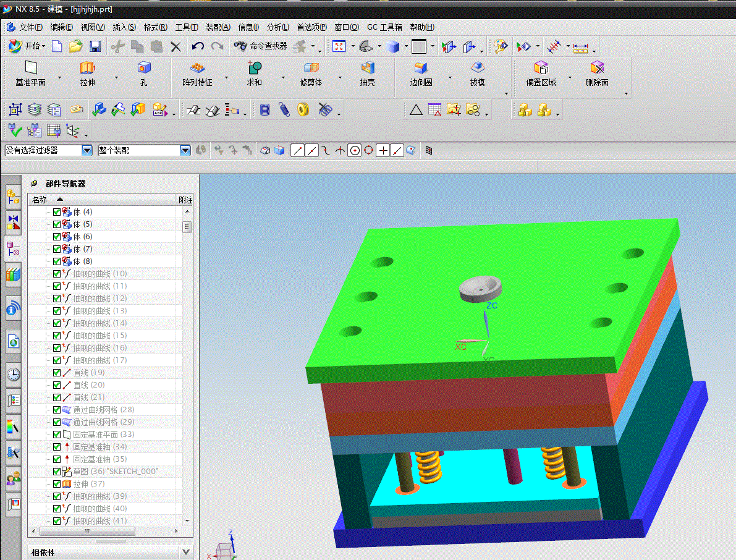This screenshot has height=560, width=736.
Task: Save the part with the floppy icon
Action: 95,46
